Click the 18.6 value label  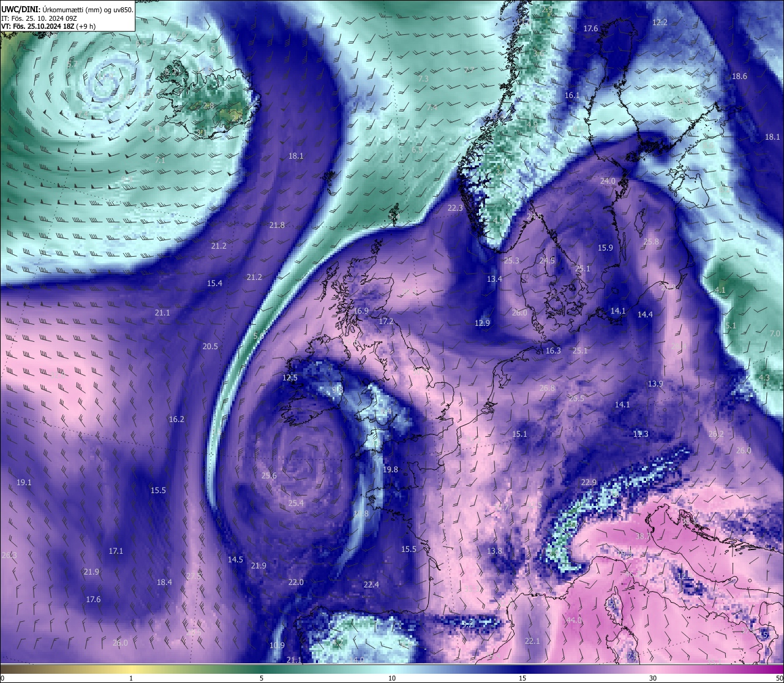coord(739,76)
